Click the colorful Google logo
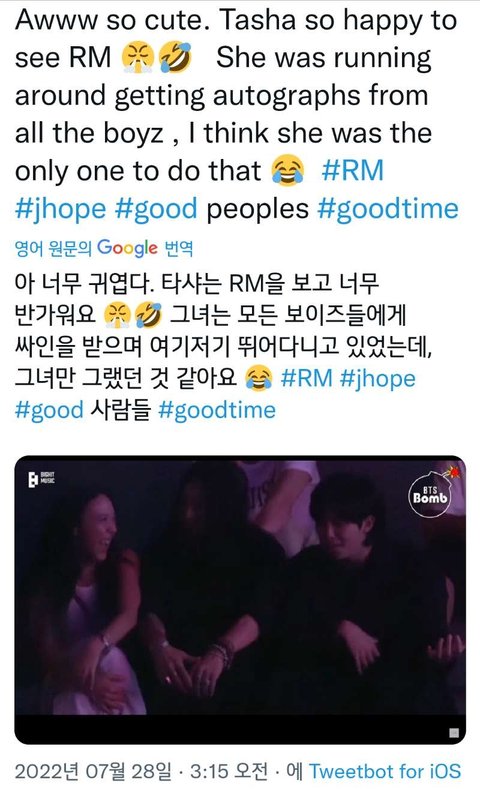 point(127,248)
